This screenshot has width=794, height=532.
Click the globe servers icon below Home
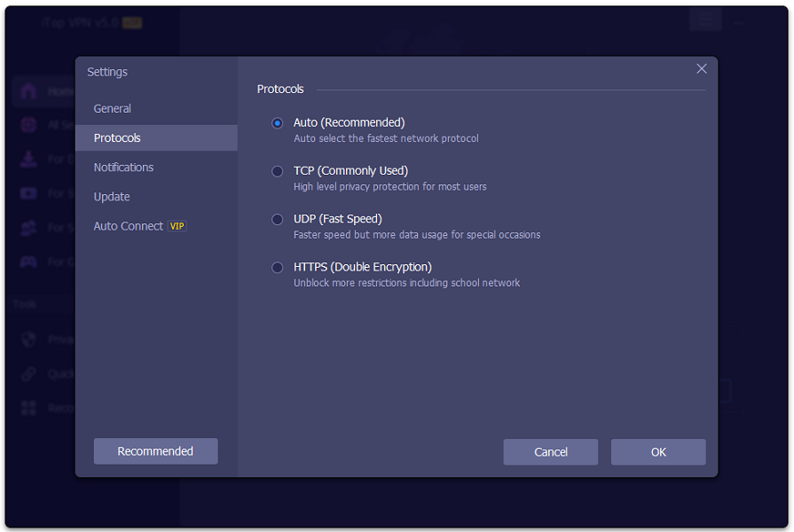click(29, 125)
